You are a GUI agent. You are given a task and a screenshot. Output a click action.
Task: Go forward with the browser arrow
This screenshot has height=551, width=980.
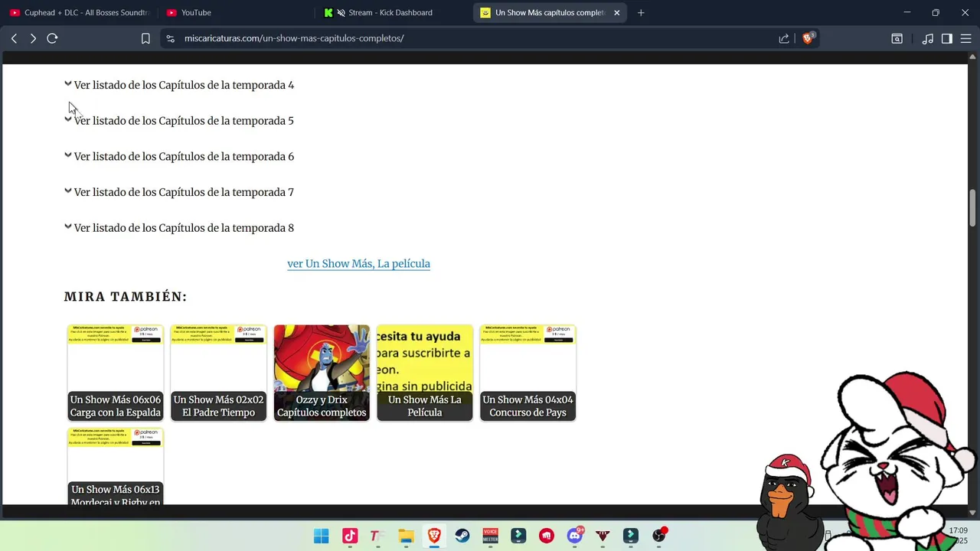click(x=33, y=38)
